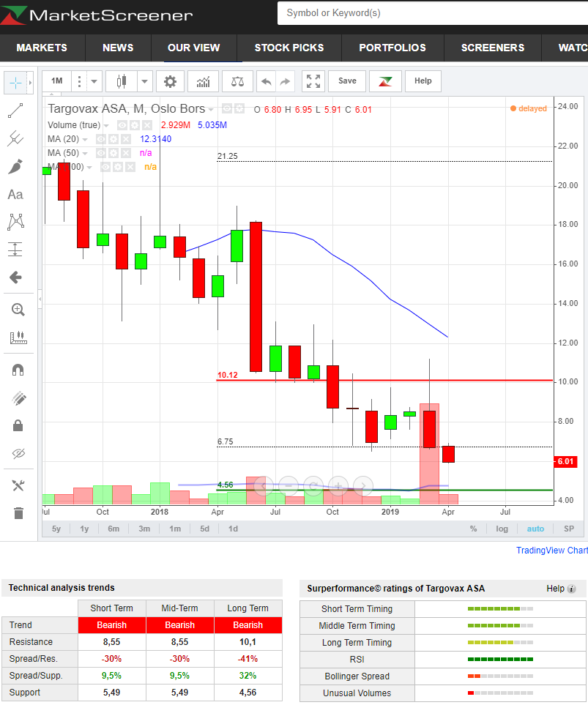588x705 pixels.
Task: Select the long position prediction tool
Action: click(x=15, y=249)
